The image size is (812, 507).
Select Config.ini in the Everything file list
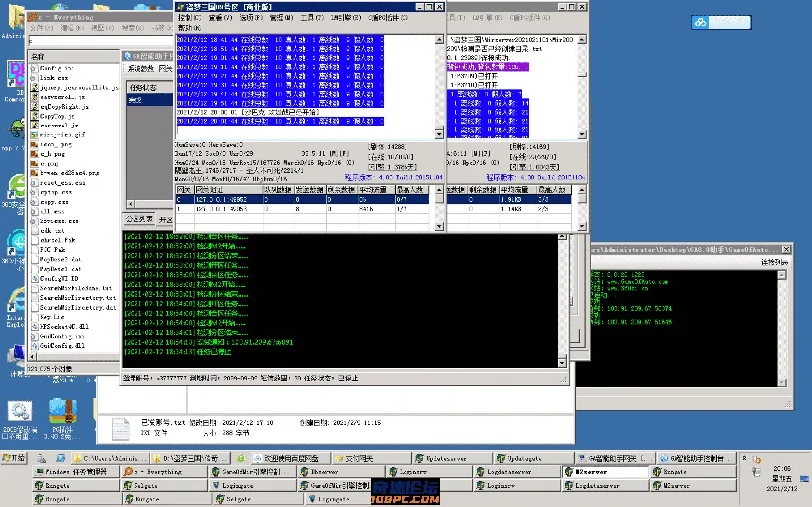[57, 68]
